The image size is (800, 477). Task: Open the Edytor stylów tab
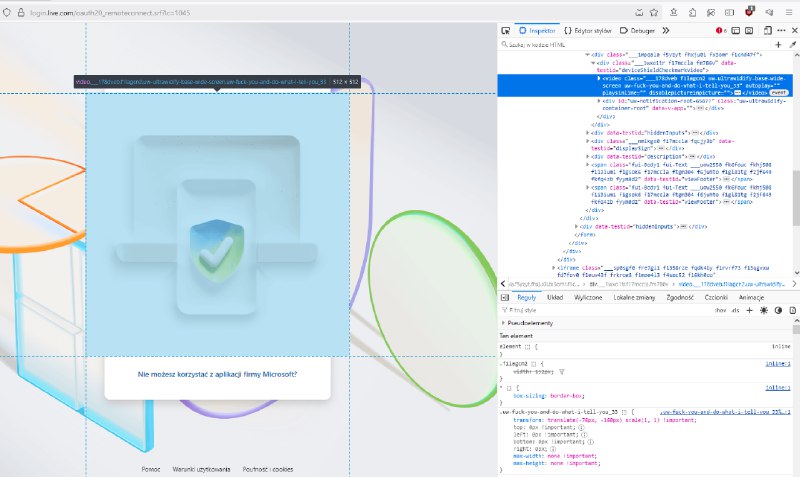click(587, 31)
